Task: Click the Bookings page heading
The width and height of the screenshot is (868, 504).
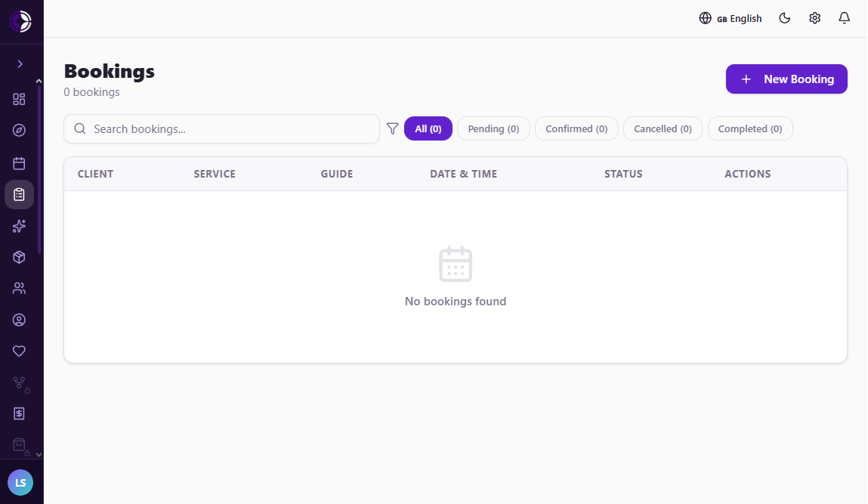Action: point(110,72)
